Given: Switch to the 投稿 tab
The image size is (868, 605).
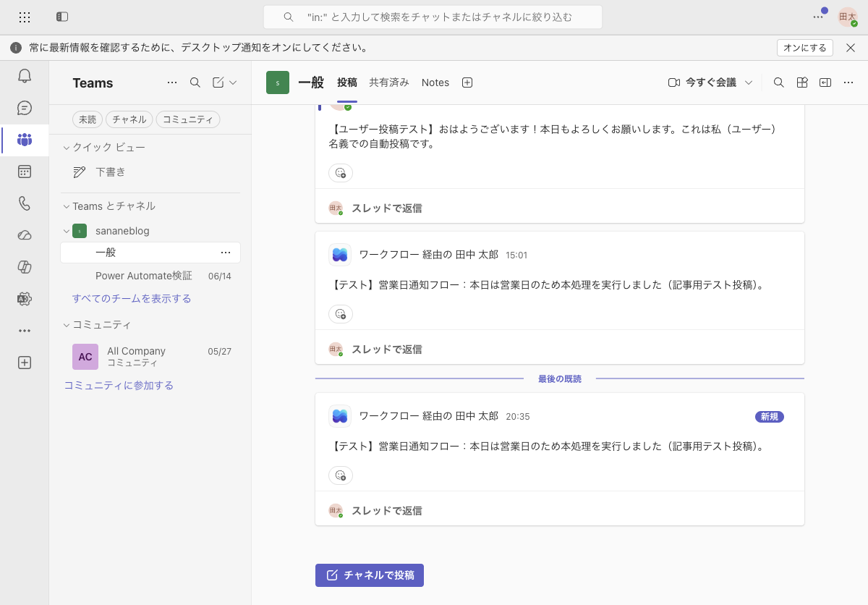Looking at the screenshot, I should pyautogui.click(x=347, y=82).
